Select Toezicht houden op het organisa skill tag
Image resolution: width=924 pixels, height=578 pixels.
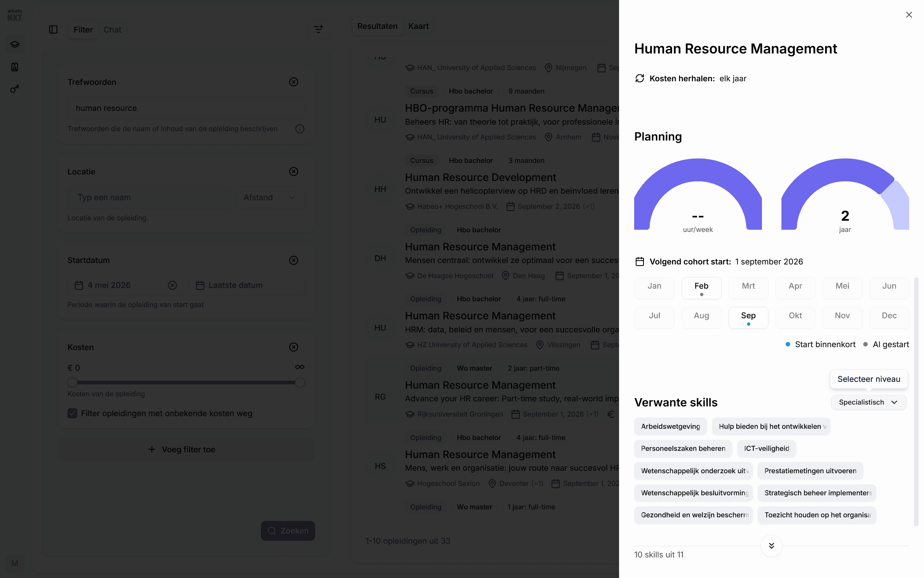point(817,515)
